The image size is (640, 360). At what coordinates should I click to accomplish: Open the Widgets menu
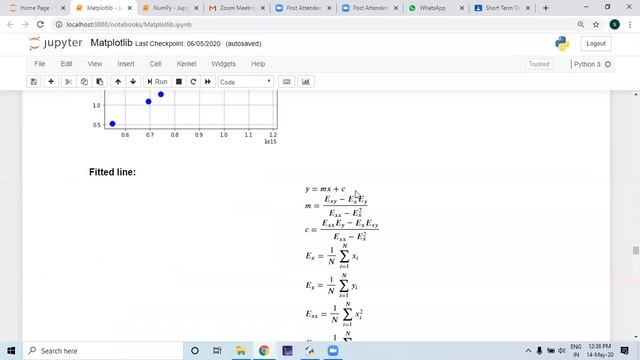click(223, 64)
